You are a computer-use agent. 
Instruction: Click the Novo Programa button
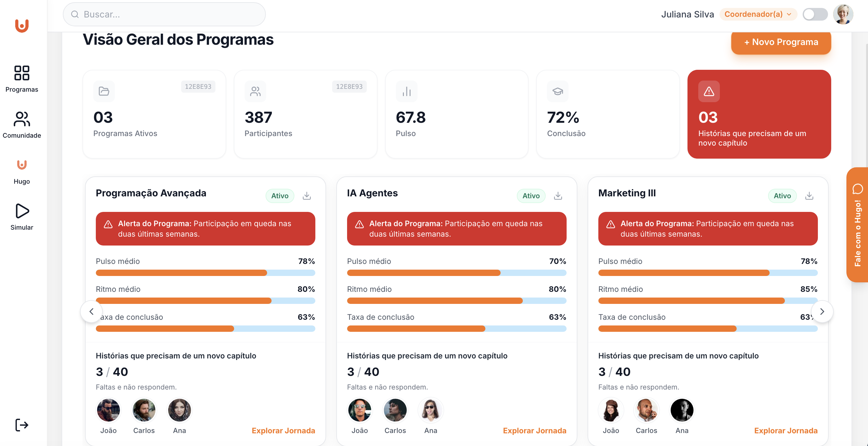click(x=781, y=43)
